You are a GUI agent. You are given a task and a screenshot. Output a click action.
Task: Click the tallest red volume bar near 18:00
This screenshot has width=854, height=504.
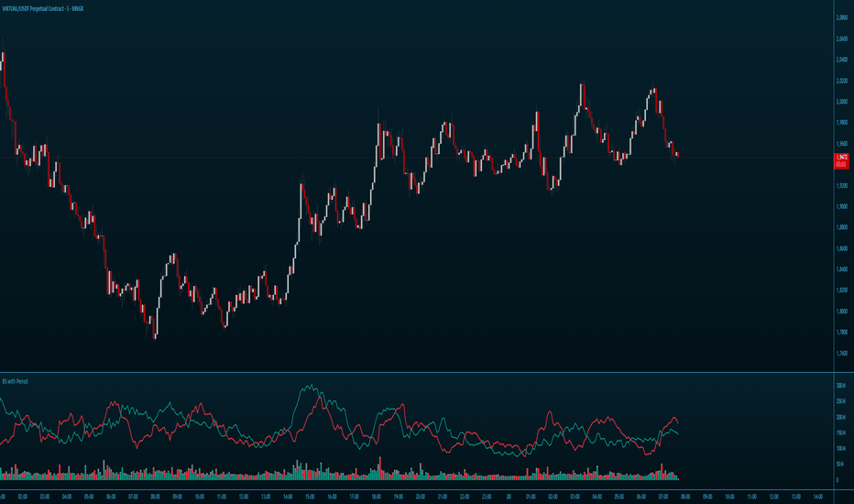(379, 468)
